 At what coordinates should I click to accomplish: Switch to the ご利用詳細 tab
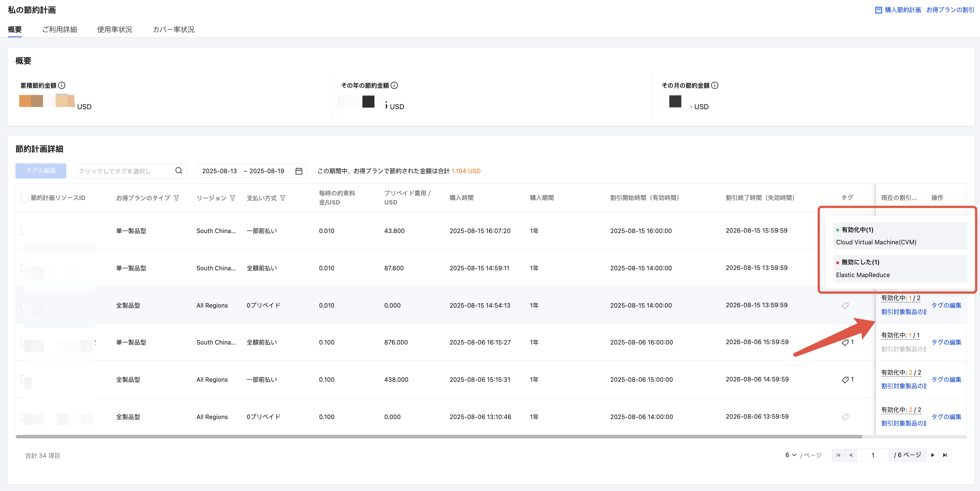[60, 29]
